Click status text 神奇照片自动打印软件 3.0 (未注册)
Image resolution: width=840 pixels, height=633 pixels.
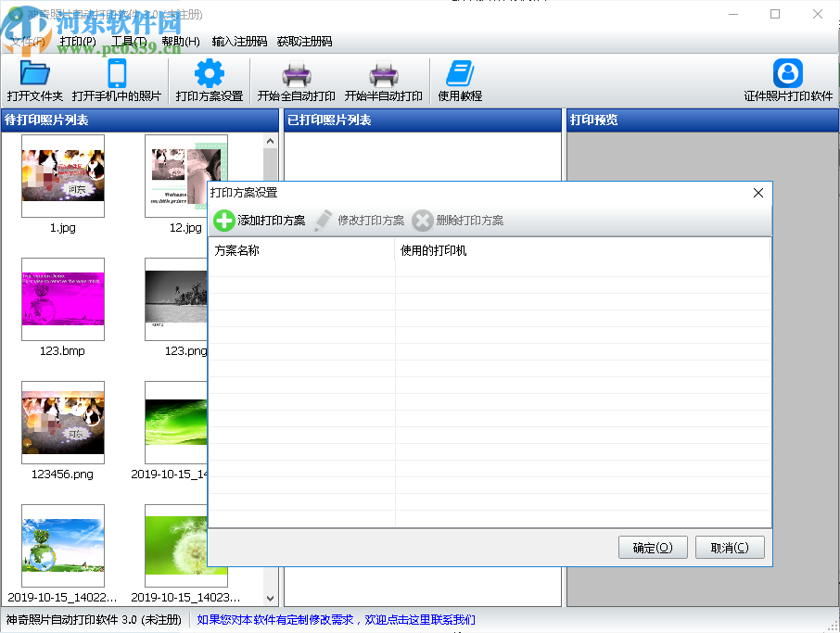(x=94, y=620)
